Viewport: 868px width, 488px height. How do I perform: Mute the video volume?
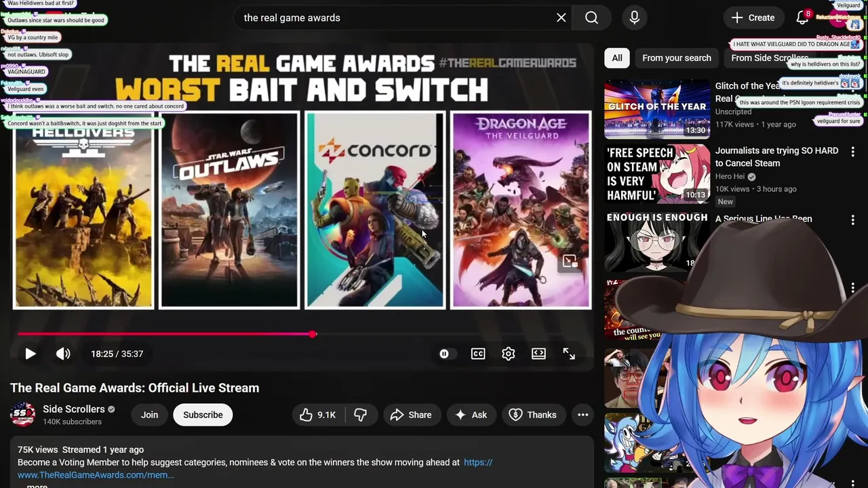pos(63,354)
